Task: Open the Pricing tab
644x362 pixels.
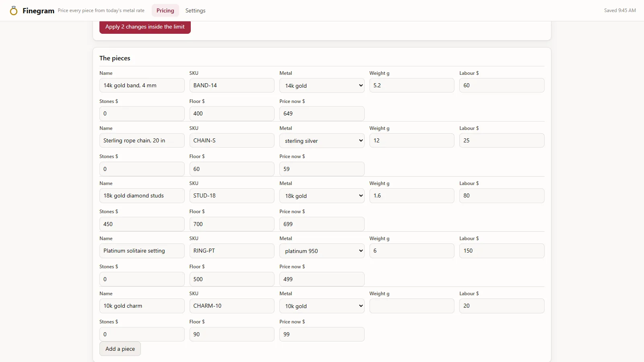Action: click(x=165, y=10)
